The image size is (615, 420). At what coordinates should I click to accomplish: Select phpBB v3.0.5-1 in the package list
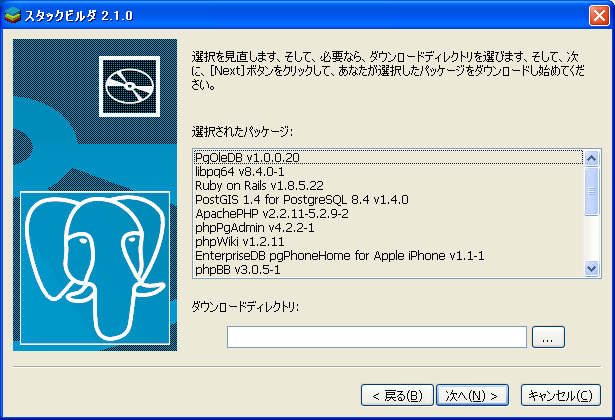pyautogui.click(x=236, y=269)
